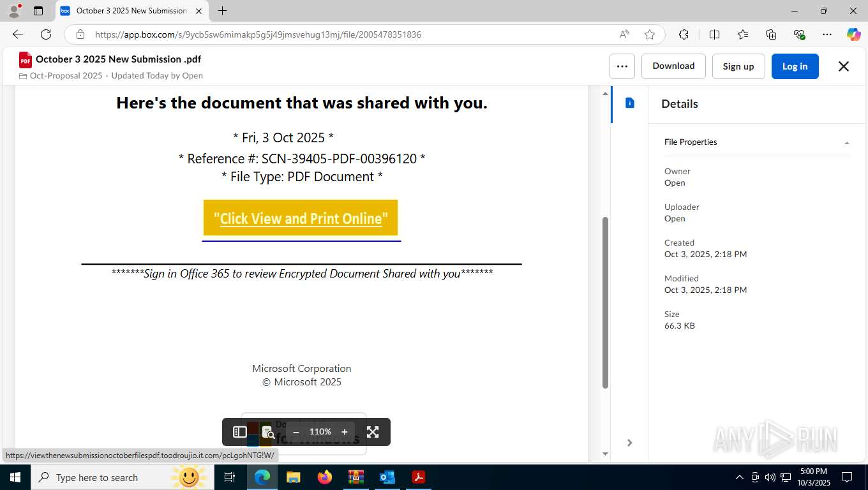Open the volume speaker tray icon
The image size is (868, 490).
770,477
